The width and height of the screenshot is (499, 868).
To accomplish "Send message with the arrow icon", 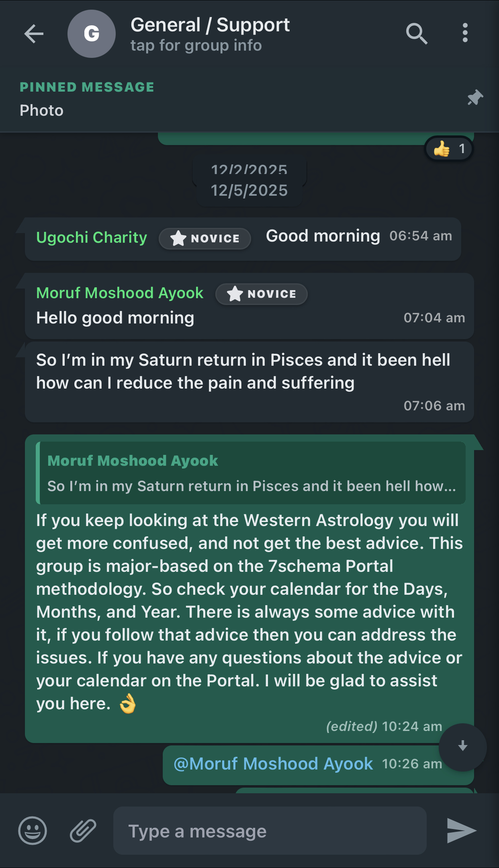I will [x=461, y=831].
